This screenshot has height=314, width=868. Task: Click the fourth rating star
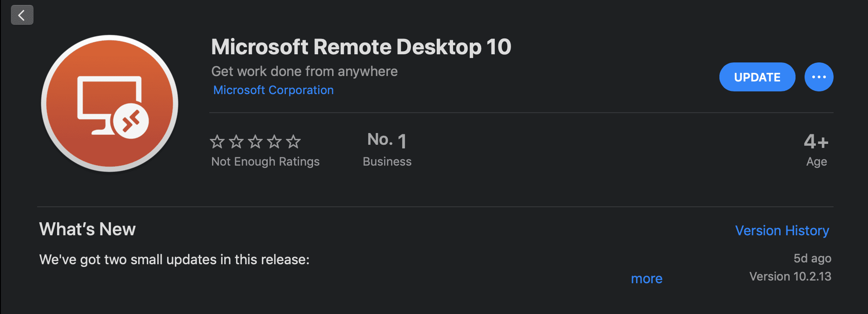[x=275, y=142]
